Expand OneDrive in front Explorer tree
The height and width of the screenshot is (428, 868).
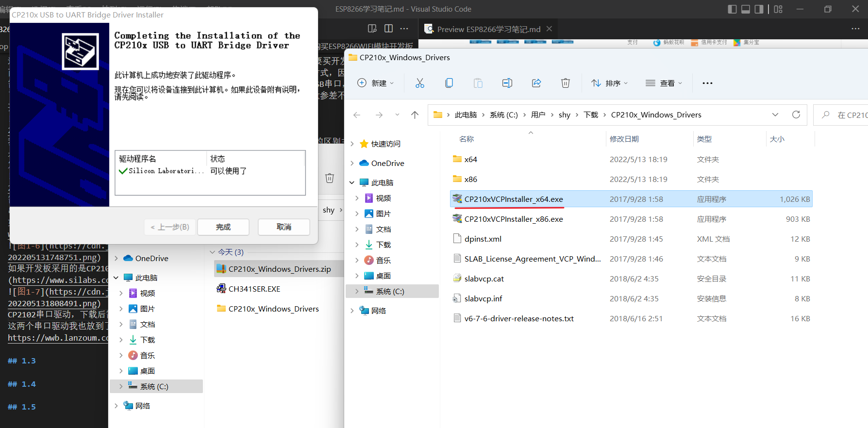[352, 163]
